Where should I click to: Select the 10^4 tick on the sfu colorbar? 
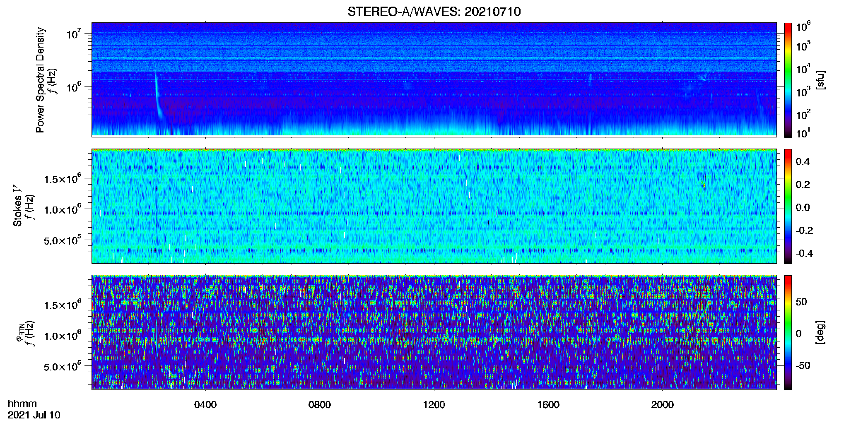pos(803,68)
